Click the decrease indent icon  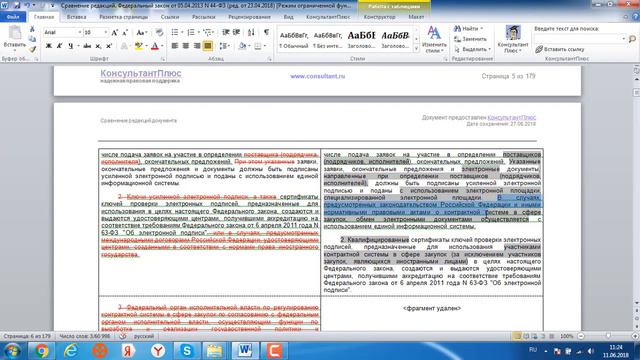click(226, 32)
